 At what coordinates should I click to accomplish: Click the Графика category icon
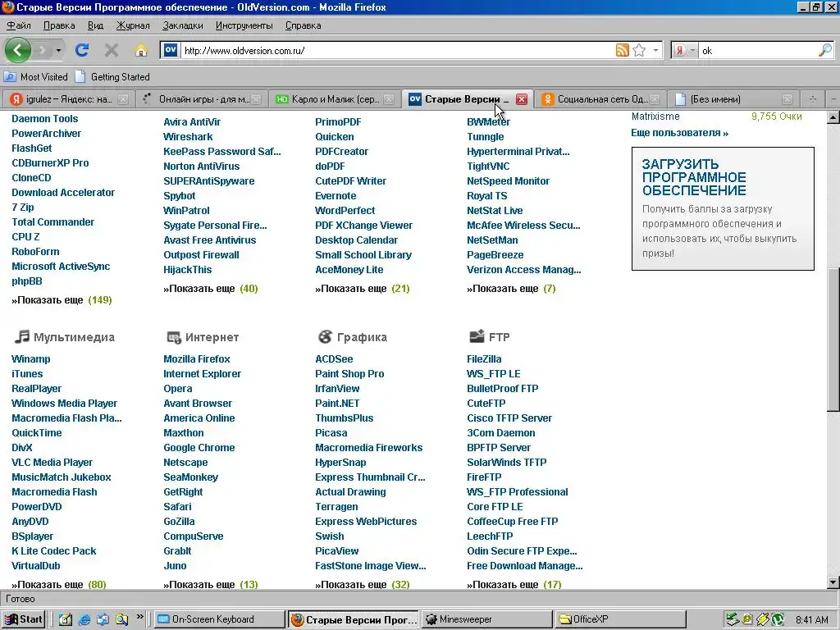(325, 336)
